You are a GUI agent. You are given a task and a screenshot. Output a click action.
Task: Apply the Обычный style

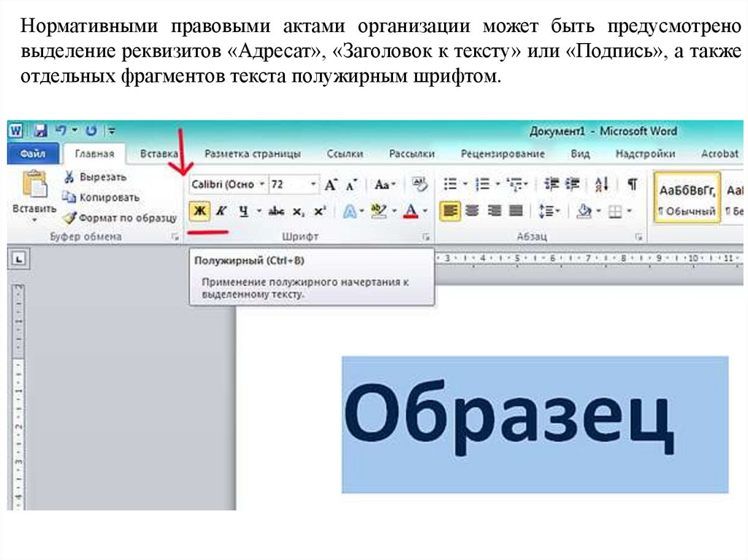[x=687, y=199]
